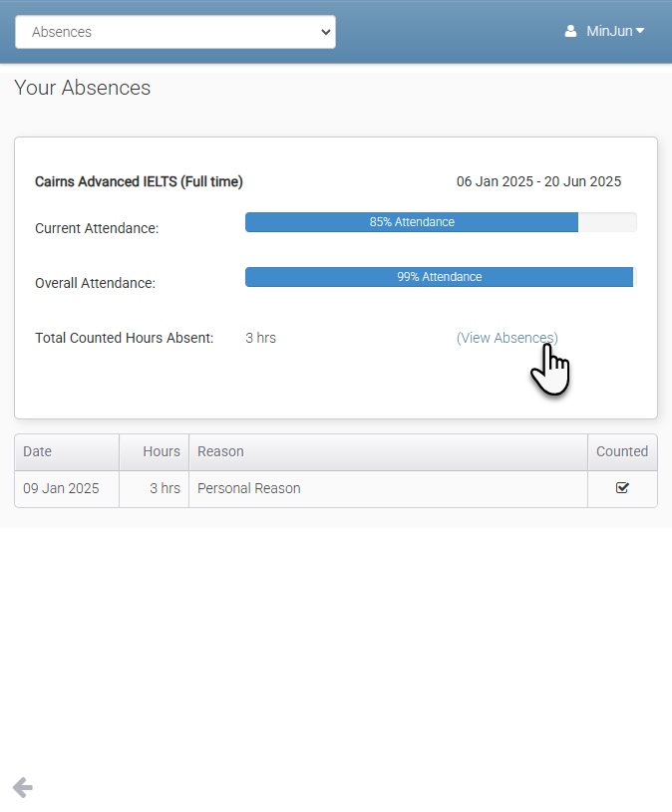
Task: Click the Total Counted Hours Absent label
Action: [x=124, y=338]
